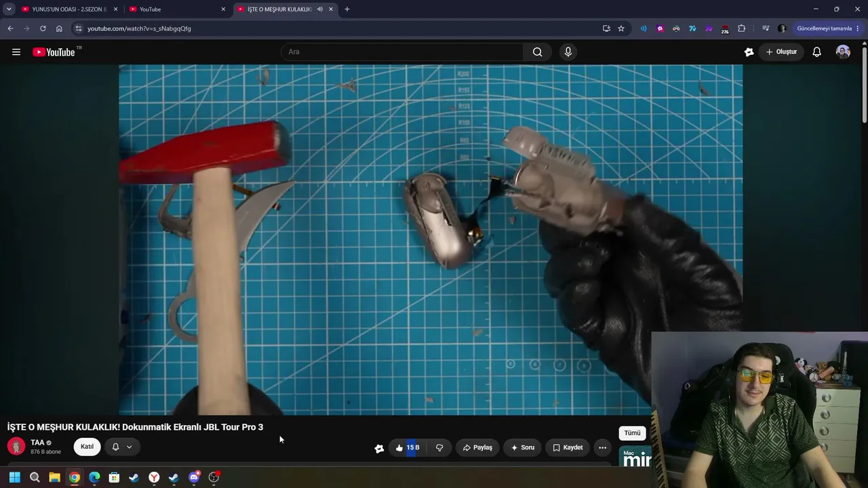
Task: View site information icon in address bar
Action: tap(79, 28)
